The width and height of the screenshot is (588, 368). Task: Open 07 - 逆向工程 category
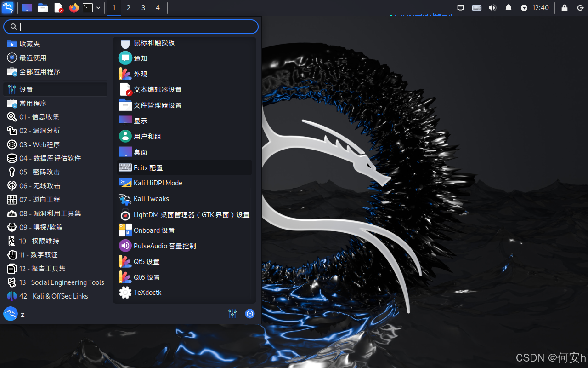pos(55,200)
